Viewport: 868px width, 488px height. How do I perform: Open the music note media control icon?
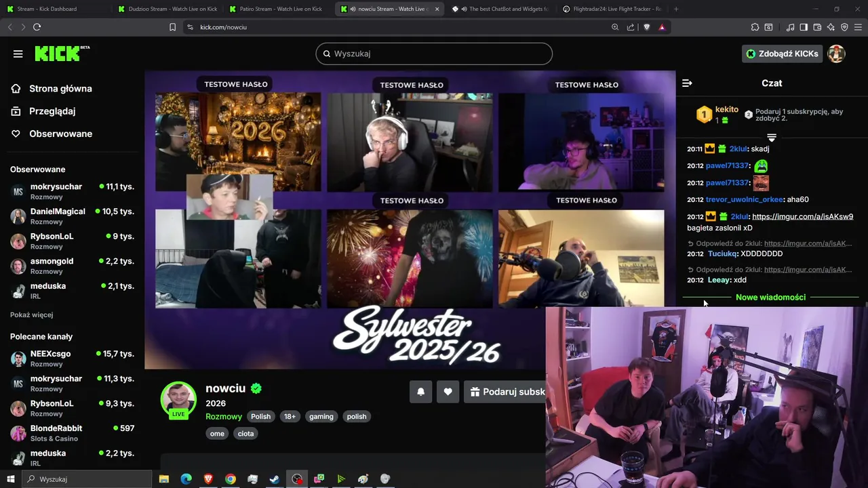coord(790,27)
